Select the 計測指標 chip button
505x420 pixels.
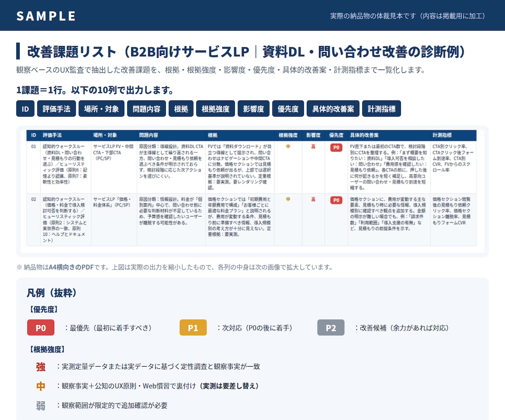(382, 109)
